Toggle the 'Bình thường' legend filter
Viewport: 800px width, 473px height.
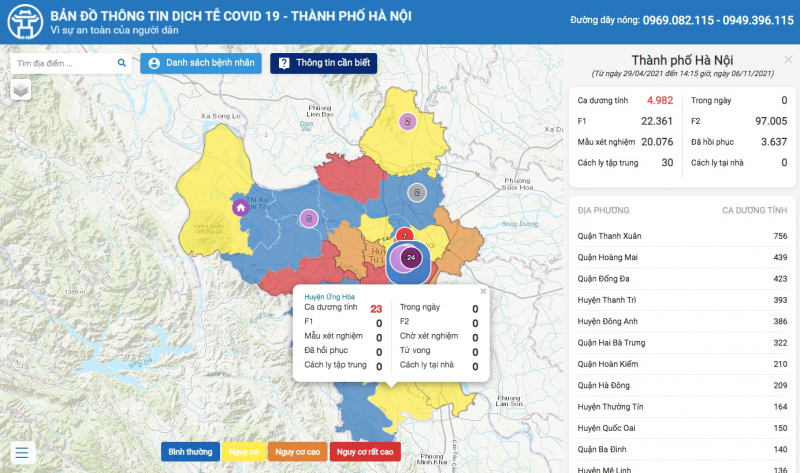[190, 452]
